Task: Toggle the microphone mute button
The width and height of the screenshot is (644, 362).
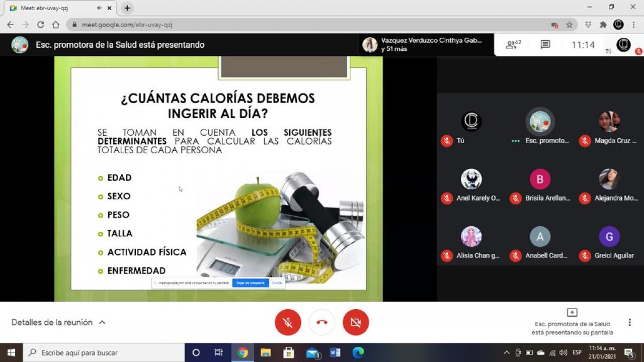Action: [x=288, y=322]
